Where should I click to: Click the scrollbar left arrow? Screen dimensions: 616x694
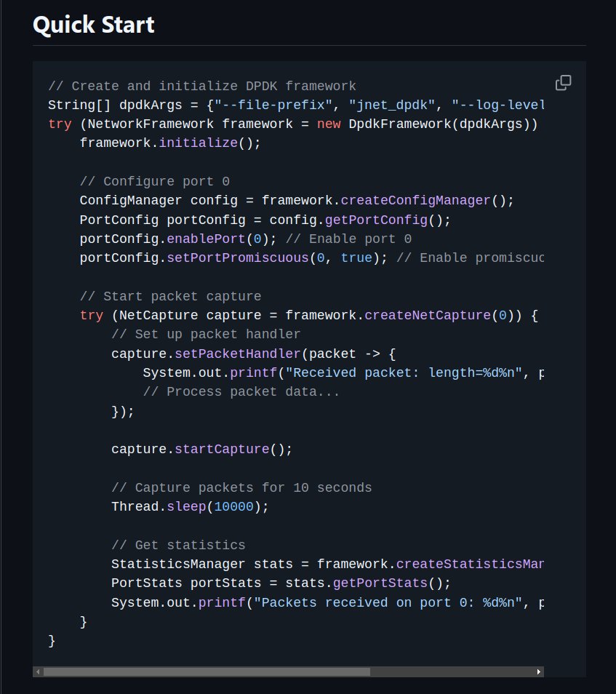click(38, 671)
